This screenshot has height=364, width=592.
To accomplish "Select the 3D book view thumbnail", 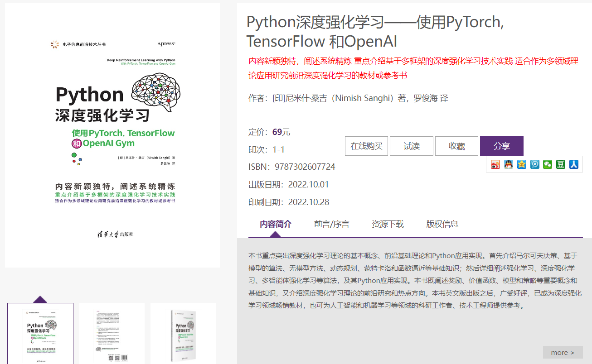I will [183, 334].
